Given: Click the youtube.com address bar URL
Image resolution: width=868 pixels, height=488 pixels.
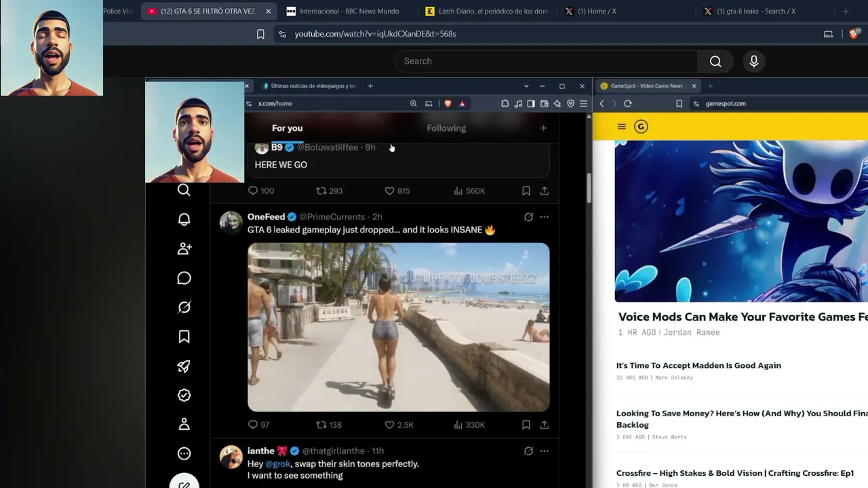Looking at the screenshot, I should click(x=375, y=34).
